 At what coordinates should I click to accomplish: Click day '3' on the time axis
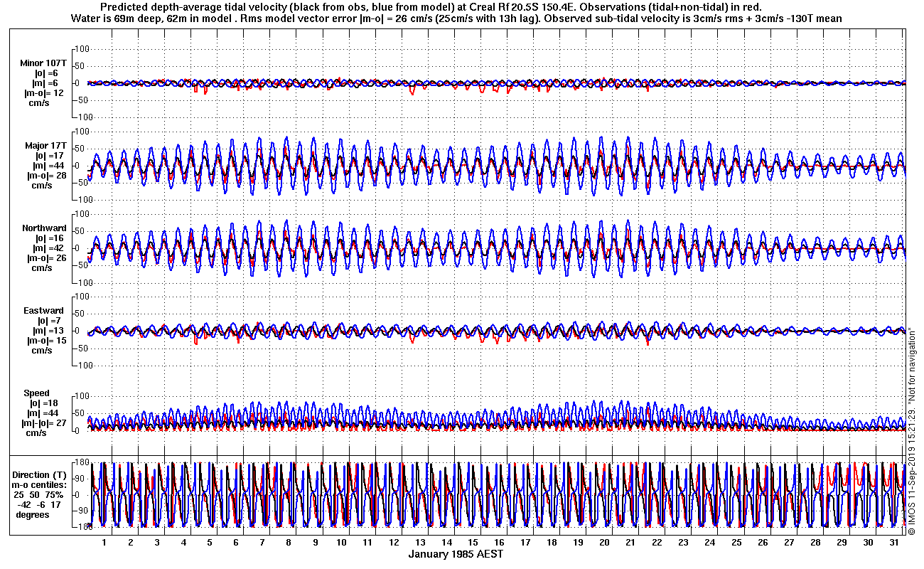click(157, 542)
